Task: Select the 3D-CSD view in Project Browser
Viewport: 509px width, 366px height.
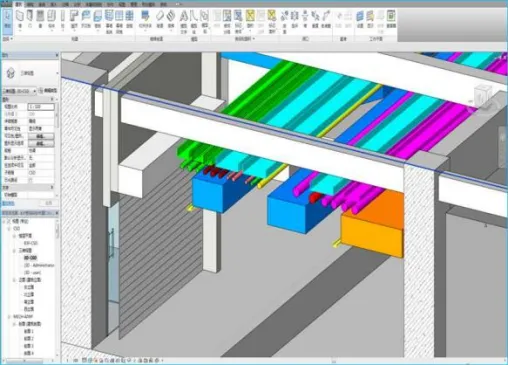Action: (x=30, y=258)
